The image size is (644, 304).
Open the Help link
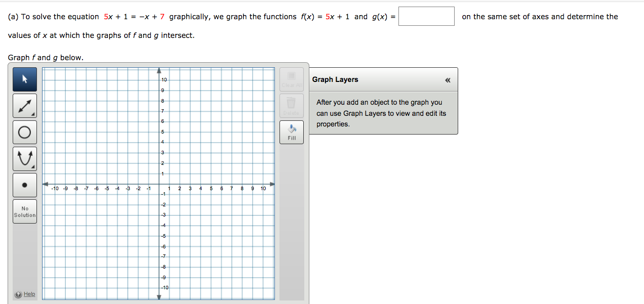click(29, 294)
